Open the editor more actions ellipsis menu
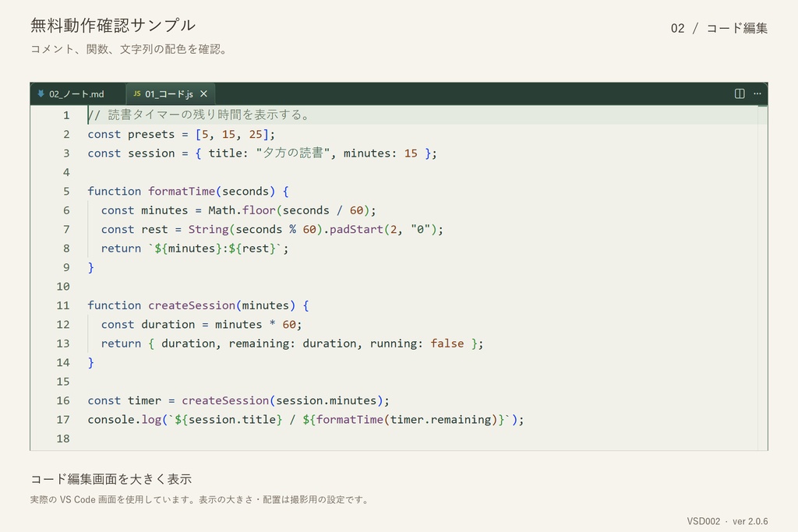The image size is (798, 532). tap(757, 93)
